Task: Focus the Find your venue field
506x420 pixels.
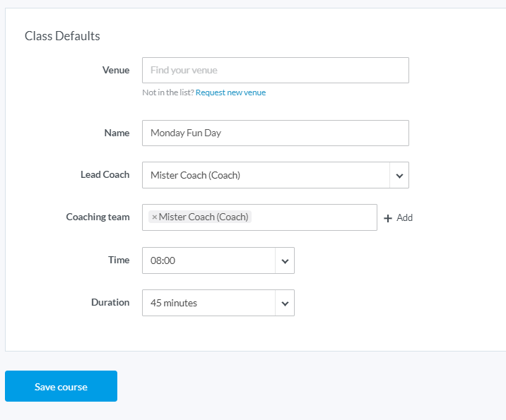Action: [x=275, y=71]
